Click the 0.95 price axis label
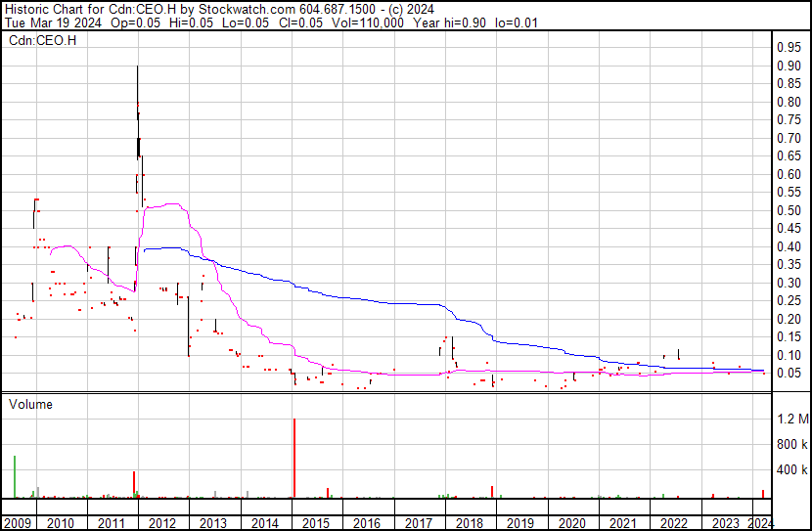Image resolution: width=812 pixels, height=531 pixels. (x=789, y=48)
